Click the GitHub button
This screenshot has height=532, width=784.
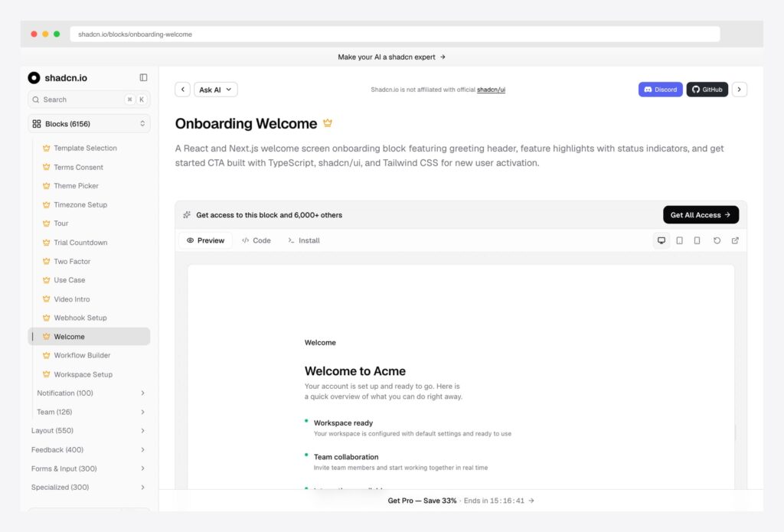[707, 90]
